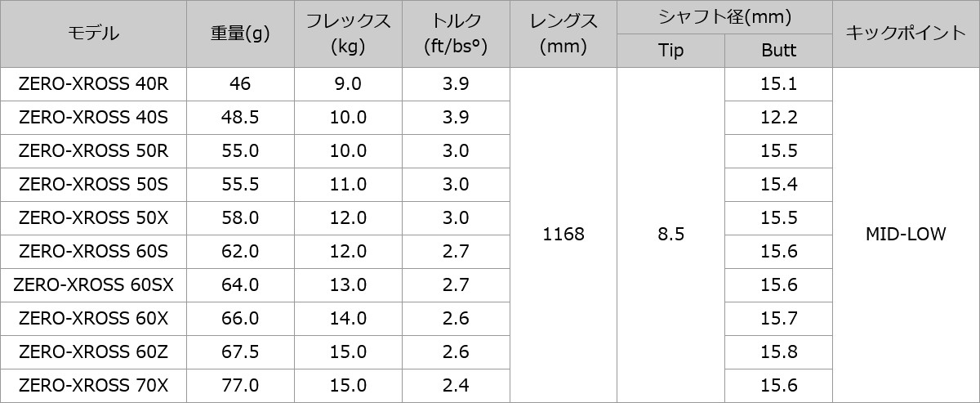The height and width of the screenshot is (403, 980).
Task: Click the 12.2 butt diameter value
Action: (778, 117)
